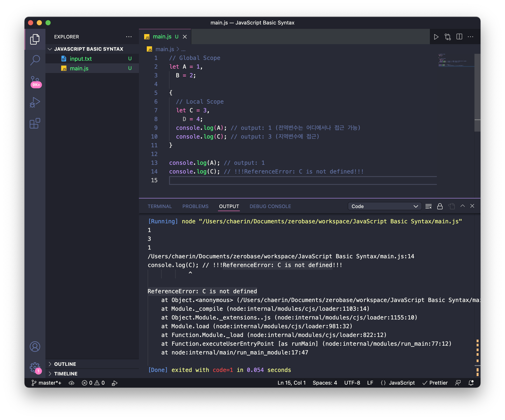
Task: Open the Accounts icon in activity bar
Action: tap(35, 346)
